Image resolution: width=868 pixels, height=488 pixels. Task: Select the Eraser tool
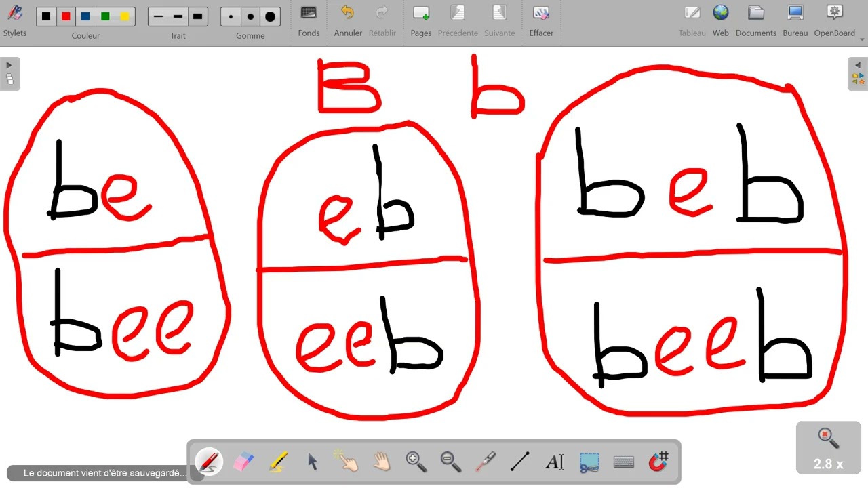tap(243, 462)
